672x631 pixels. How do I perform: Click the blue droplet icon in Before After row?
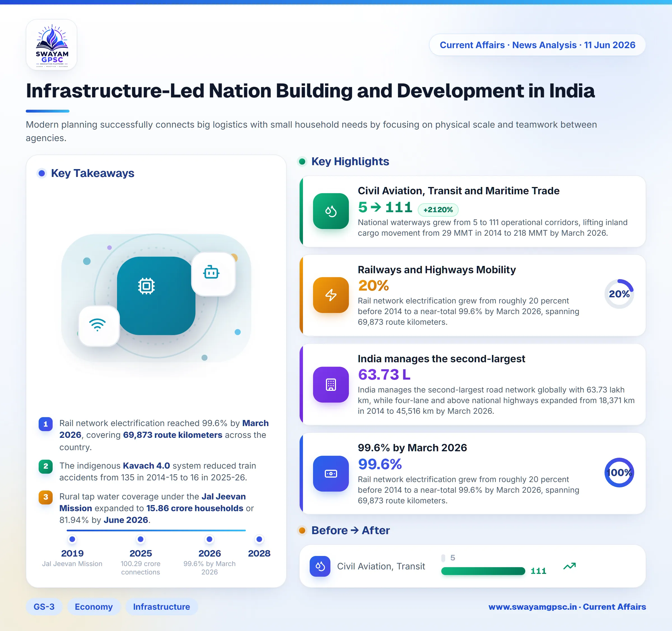320,566
